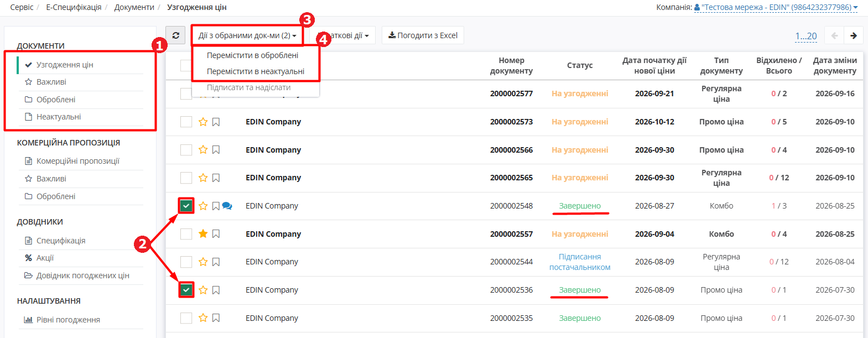Choose 'Перемістити в оброблені' from the menu
This screenshot has height=338, width=868.
[253, 55]
